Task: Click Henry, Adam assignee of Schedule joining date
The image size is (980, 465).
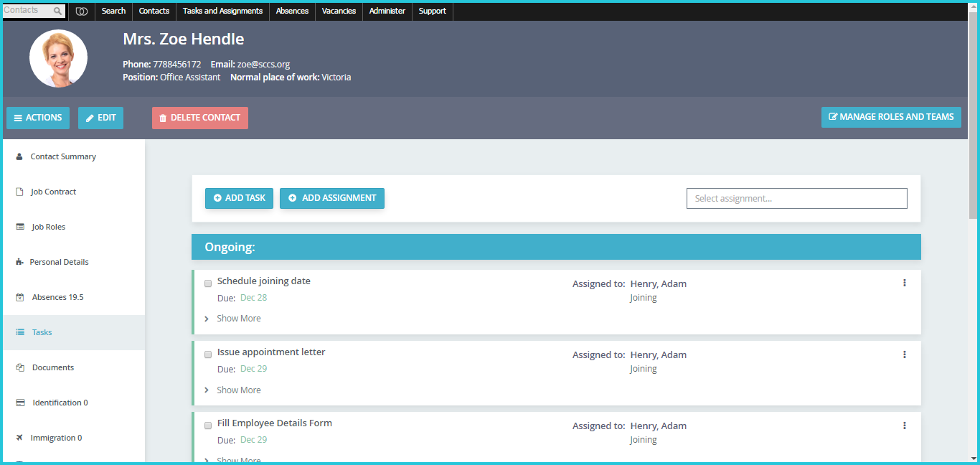Action: point(659,283)
